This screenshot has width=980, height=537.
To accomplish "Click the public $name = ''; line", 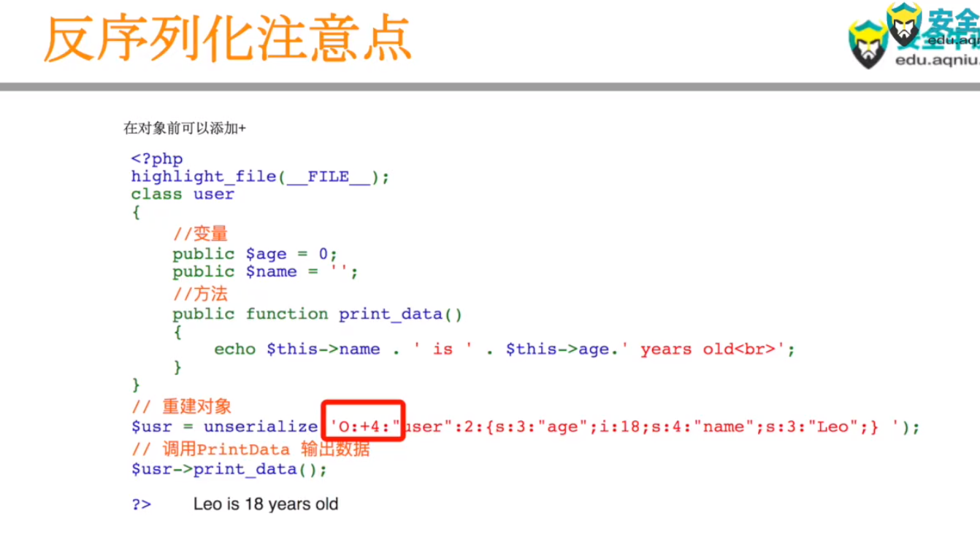I will pyautogui.click(x=265, y=271).
